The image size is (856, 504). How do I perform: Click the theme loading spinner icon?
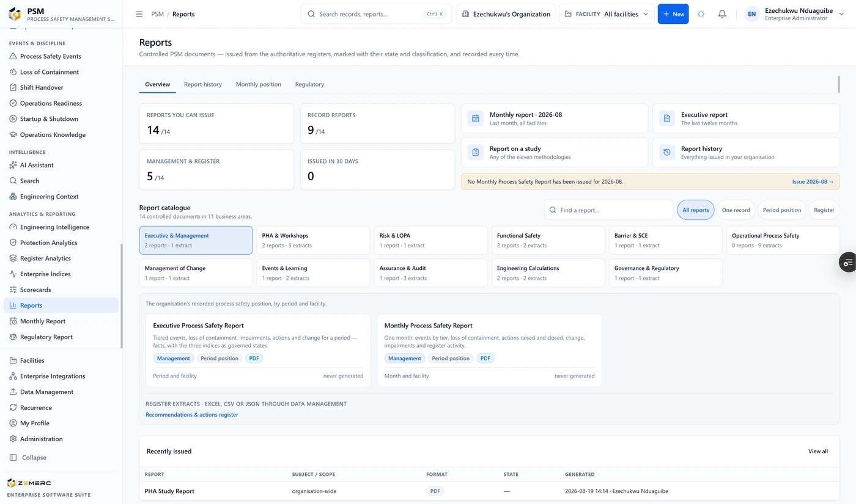click(x=701, y=14)
